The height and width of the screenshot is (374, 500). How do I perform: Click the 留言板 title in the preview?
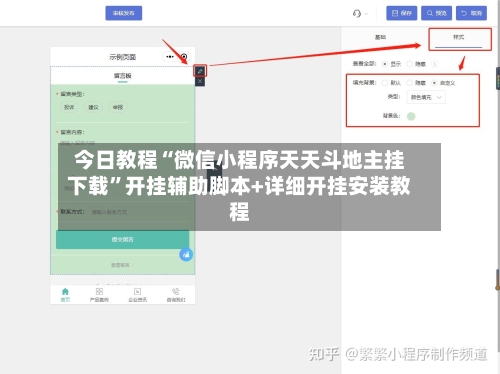[x=123, y=76]
